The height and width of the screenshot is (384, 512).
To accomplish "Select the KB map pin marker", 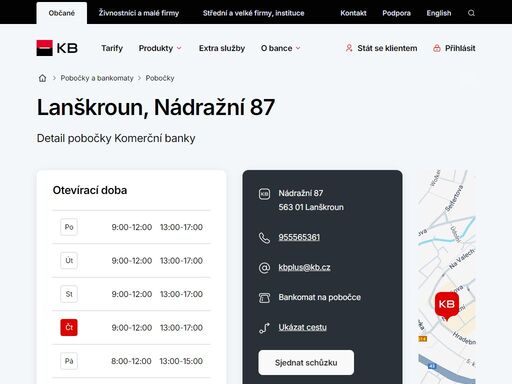I will tap(447, 305).
